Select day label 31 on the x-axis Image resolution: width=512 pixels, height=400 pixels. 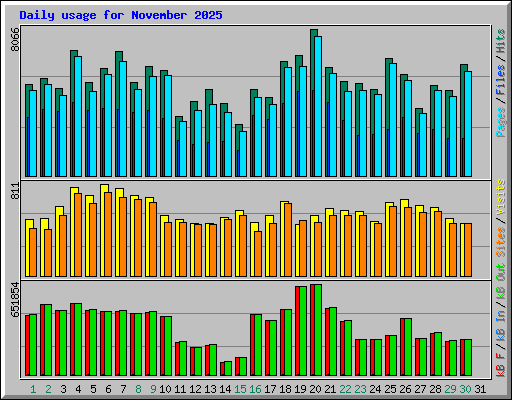(480, 389)
